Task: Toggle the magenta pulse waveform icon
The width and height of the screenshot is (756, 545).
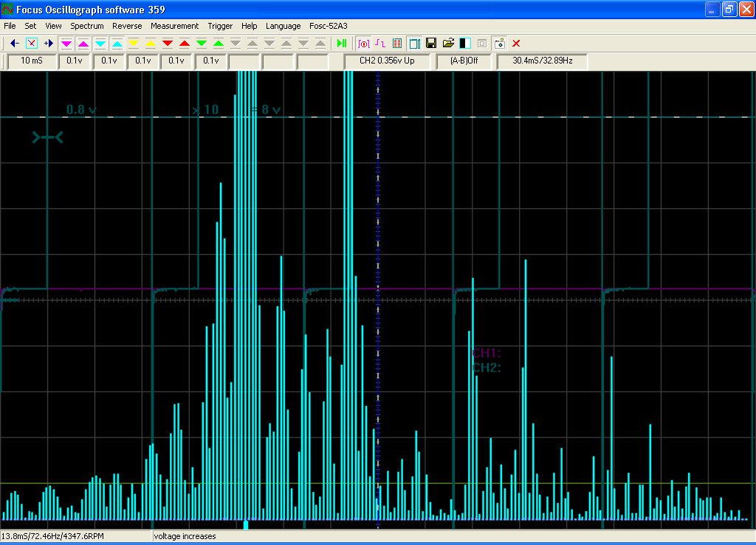Action: coord(380,44)
